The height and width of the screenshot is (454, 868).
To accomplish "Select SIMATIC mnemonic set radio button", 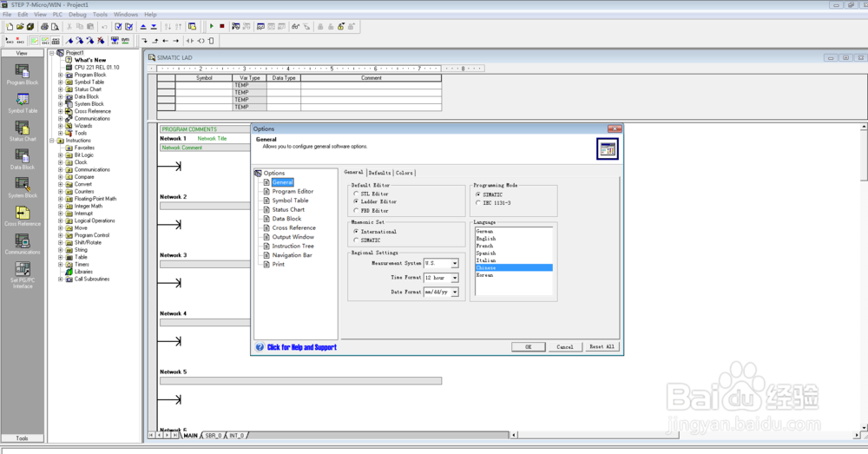I will (x=356, y=240).
